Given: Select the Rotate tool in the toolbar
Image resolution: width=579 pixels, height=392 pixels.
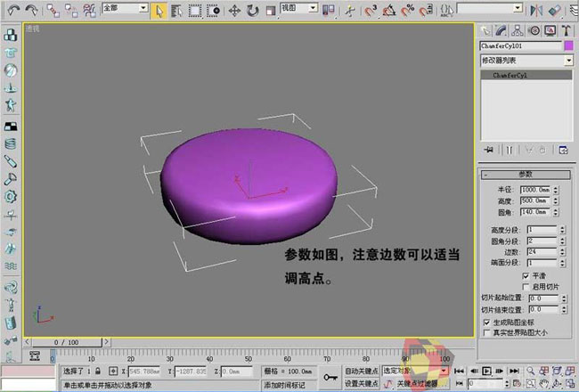Looking at the screenshot, I should [x=252, y=11].
